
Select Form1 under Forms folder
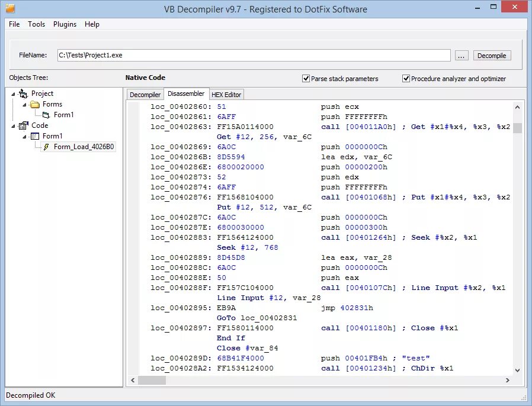pyautogui.click(x=64, y=115)
